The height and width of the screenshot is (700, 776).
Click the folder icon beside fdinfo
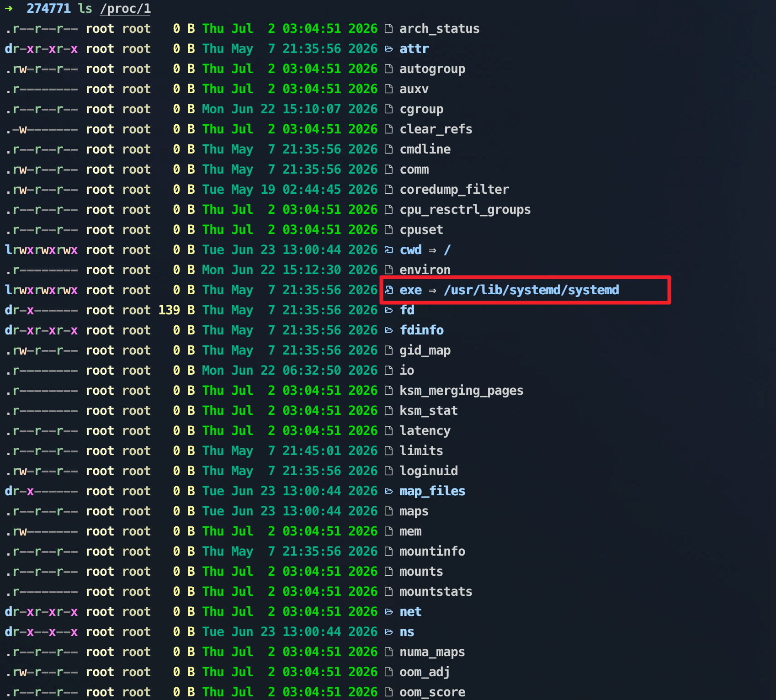click(x=388, y=330)
